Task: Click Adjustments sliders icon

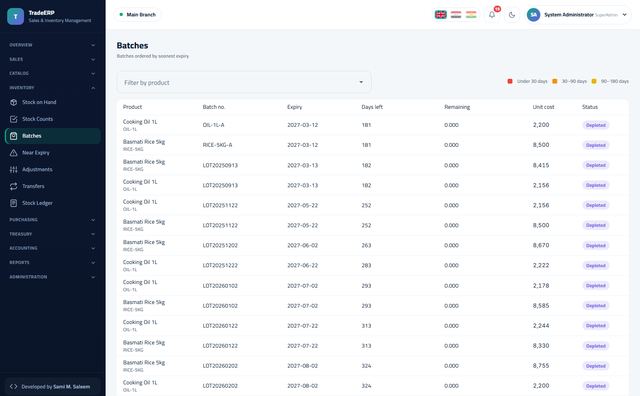Action: (x=13, y=169)
